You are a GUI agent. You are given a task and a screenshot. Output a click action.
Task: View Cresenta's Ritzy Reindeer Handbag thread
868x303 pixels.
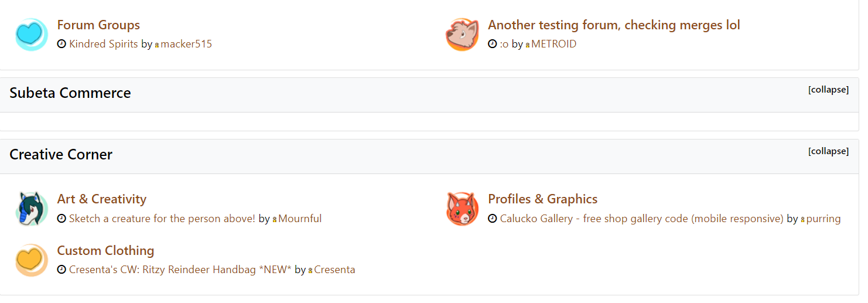pos(180,270)
